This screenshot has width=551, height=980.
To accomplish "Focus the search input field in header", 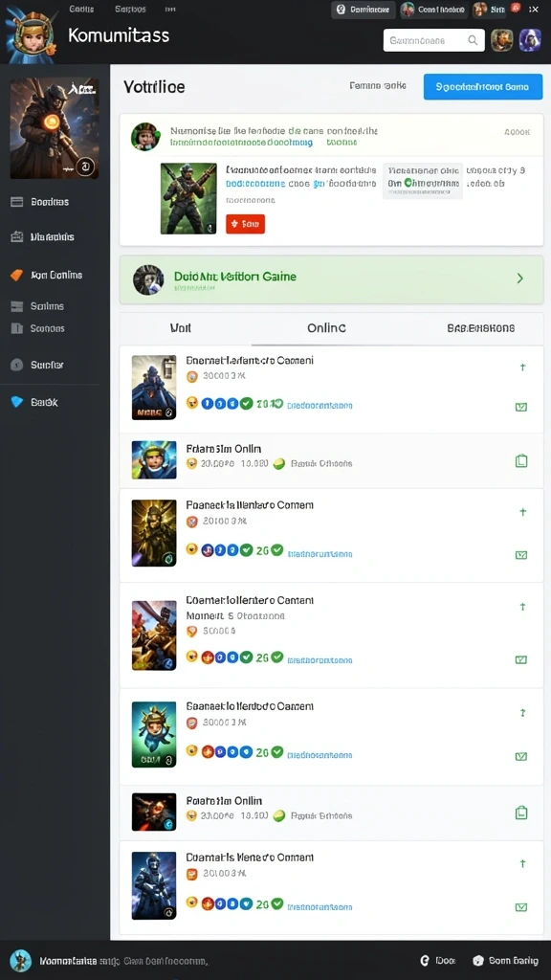I will coord(433,40).
